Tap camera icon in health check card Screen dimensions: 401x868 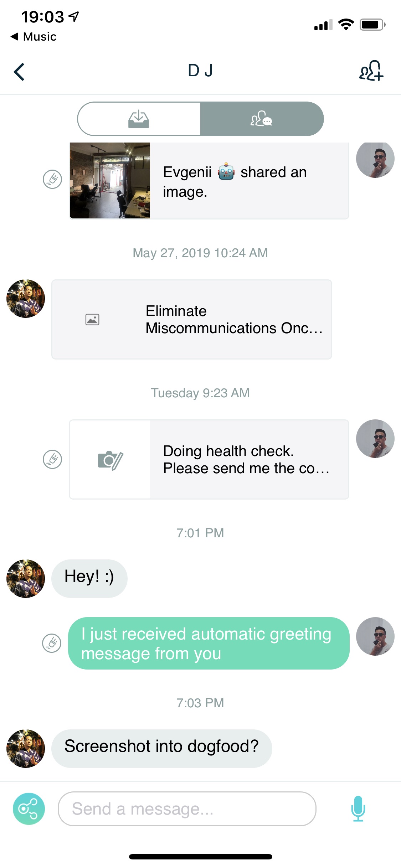point(110,460)
